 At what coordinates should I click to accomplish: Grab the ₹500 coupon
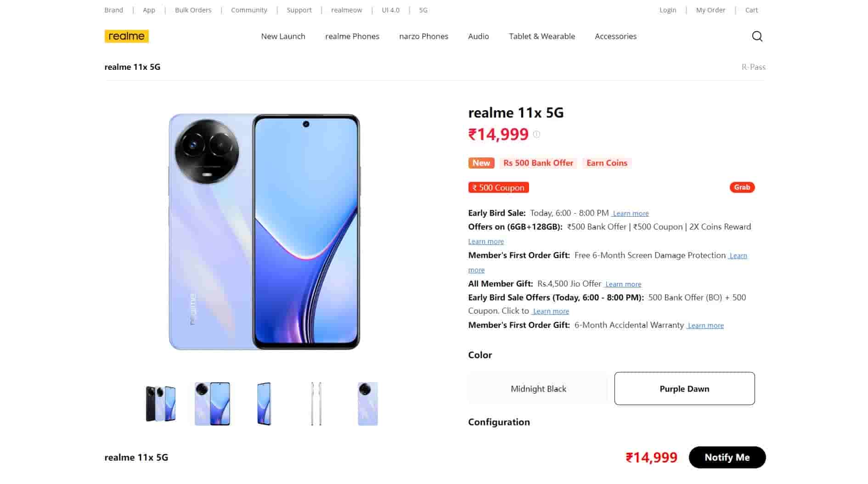pyautogui.click(x=742, y=187)
